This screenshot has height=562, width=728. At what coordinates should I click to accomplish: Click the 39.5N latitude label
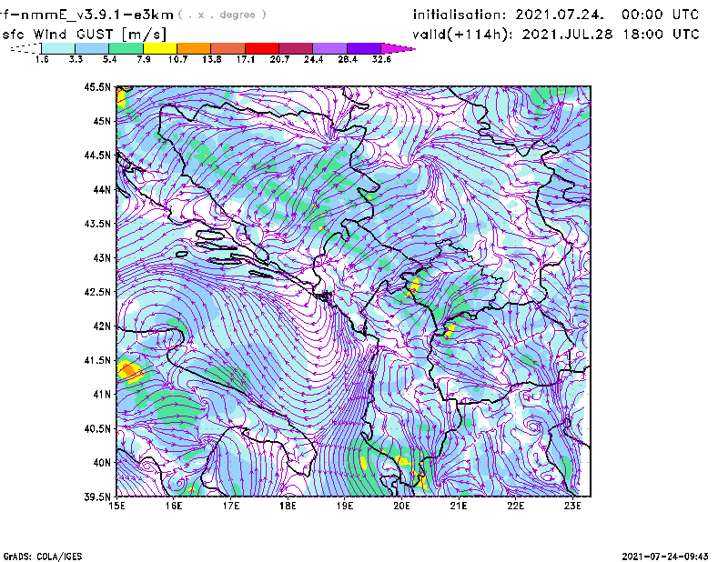point(97,497)
